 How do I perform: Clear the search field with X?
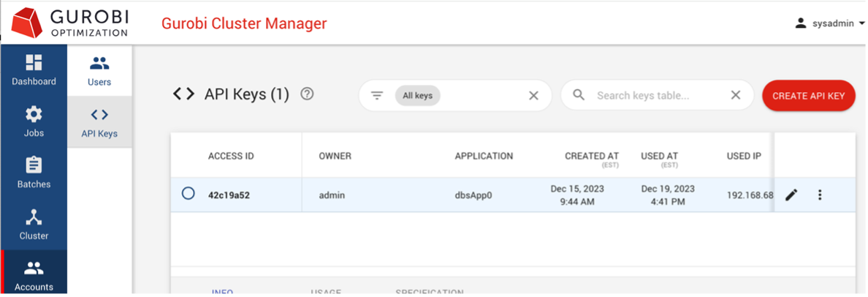point(735,95)
